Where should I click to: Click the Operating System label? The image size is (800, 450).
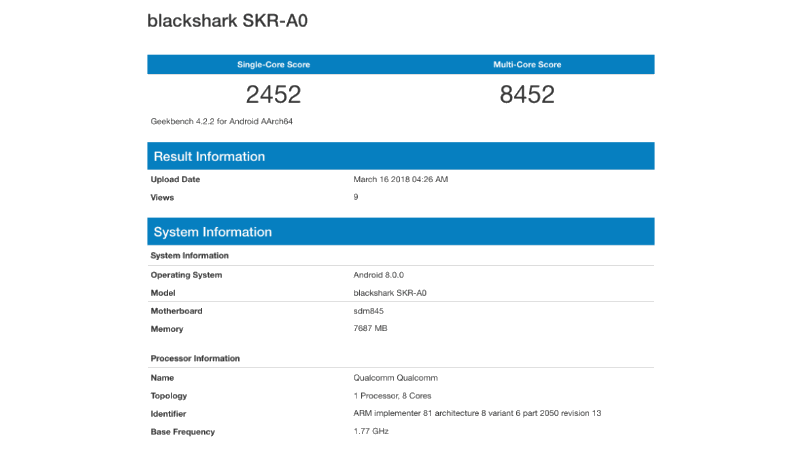[186, 275]
